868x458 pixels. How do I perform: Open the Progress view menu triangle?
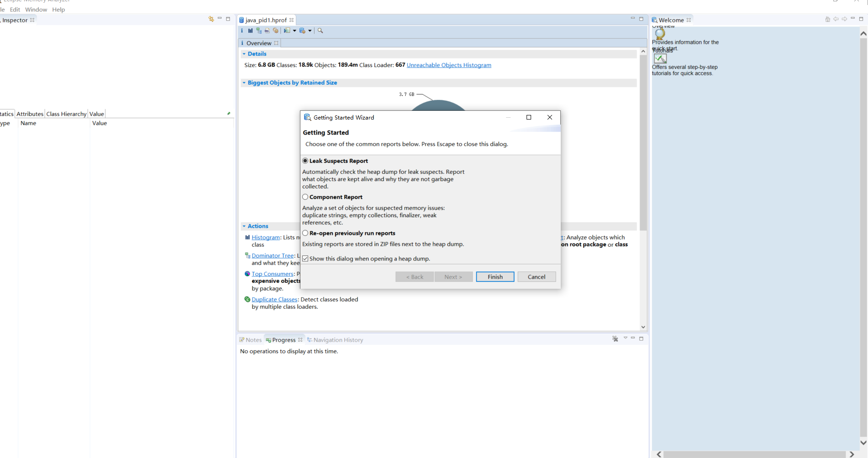625,338
